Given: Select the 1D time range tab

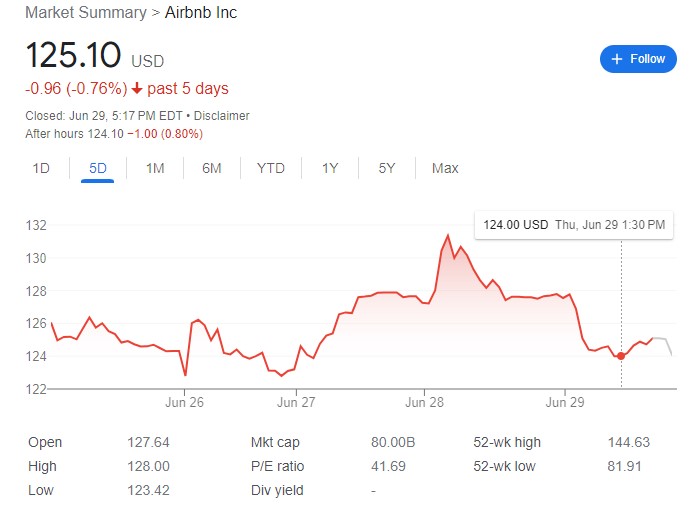Looking at the screenshot, I should (x=41, y=168).
